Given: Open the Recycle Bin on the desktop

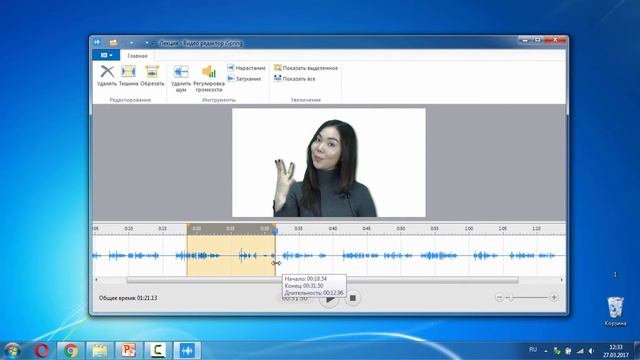Looking at the screenshot, I should (x=615, y=311).
